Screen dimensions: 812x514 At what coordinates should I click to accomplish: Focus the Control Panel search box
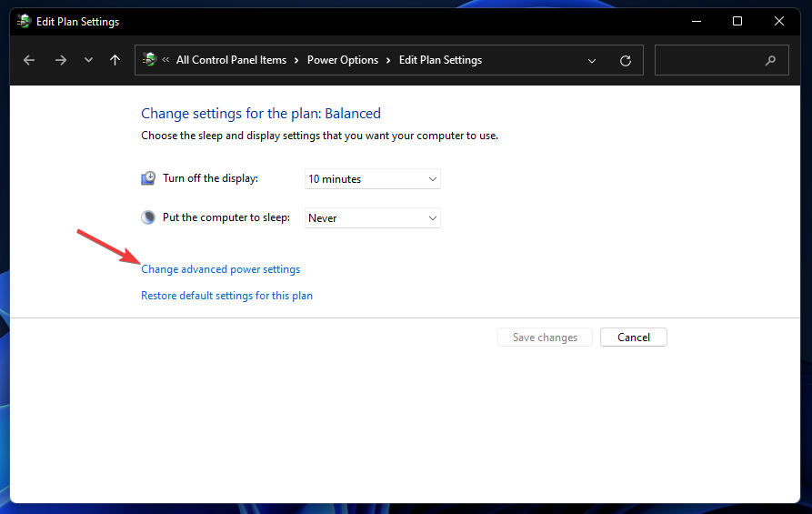click(721, 60)
